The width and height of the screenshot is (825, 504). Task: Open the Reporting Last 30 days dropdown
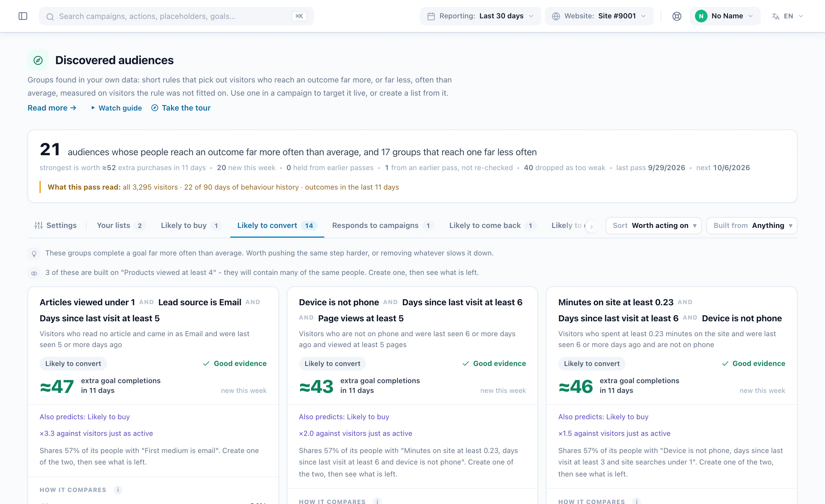point(480,16)
